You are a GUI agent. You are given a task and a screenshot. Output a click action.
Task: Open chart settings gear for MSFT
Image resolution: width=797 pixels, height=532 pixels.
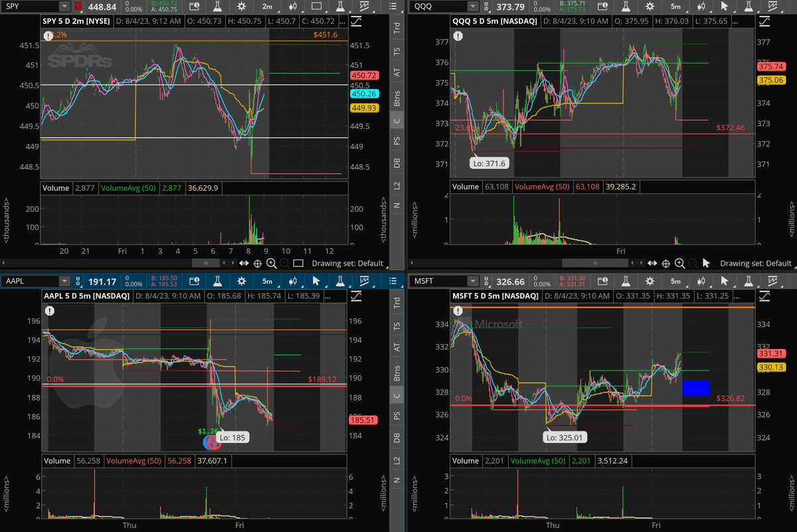pos(649,281)
